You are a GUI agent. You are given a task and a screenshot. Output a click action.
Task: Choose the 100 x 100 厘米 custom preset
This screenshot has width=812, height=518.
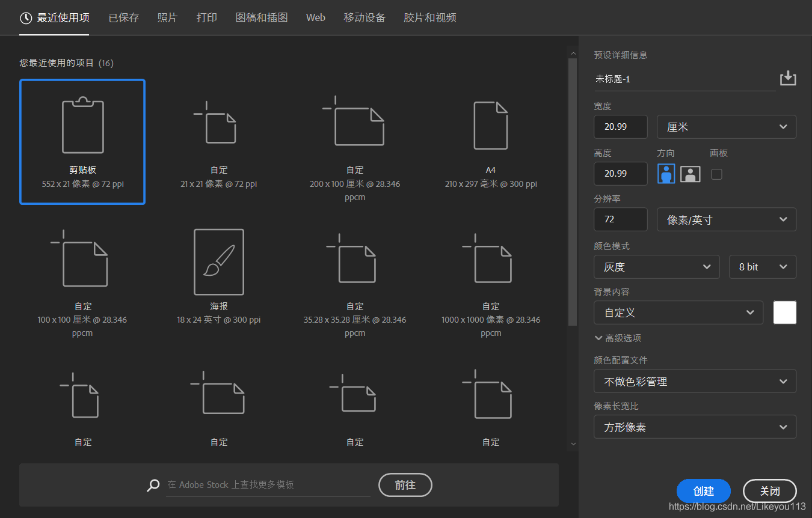tap(82, 278)
